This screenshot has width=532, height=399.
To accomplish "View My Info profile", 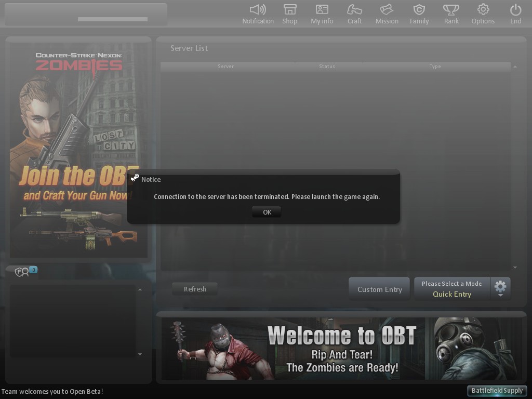I will 322,13.
